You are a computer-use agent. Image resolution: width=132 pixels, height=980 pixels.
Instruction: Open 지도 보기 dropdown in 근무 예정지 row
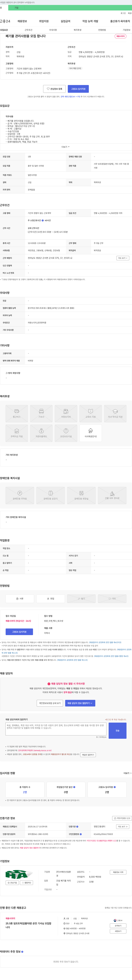tap(123, 258)
